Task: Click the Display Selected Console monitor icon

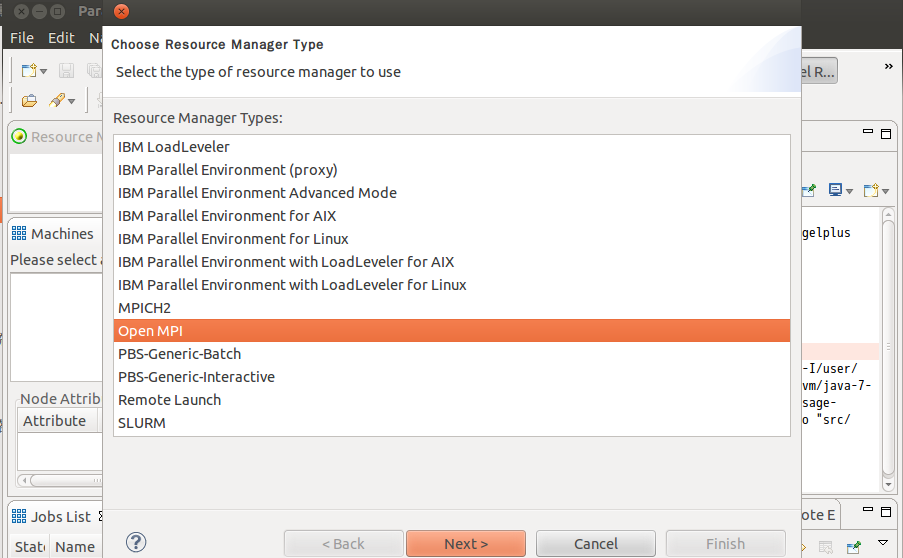Action: pos(834,189)
